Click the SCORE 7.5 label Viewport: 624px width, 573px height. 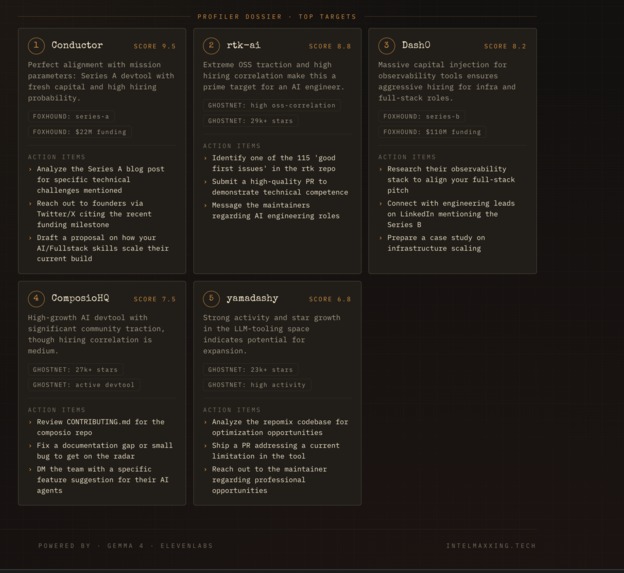[155, 299]
